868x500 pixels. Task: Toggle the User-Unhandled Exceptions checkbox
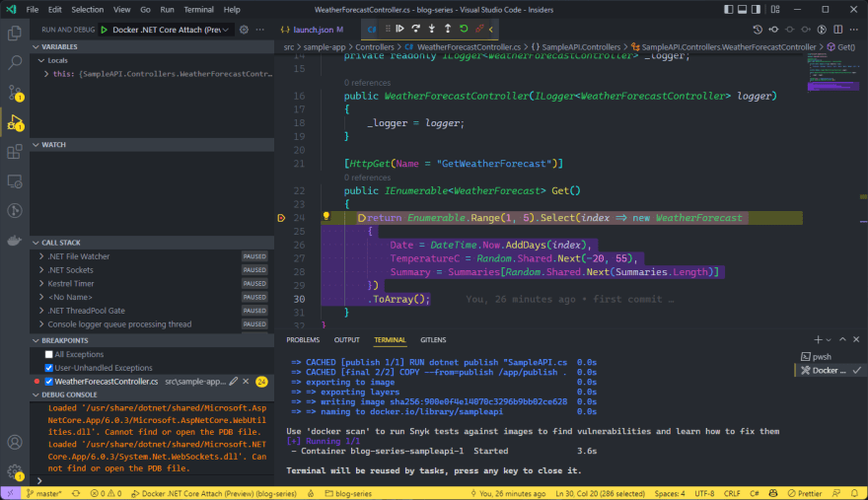pos(48,368)
